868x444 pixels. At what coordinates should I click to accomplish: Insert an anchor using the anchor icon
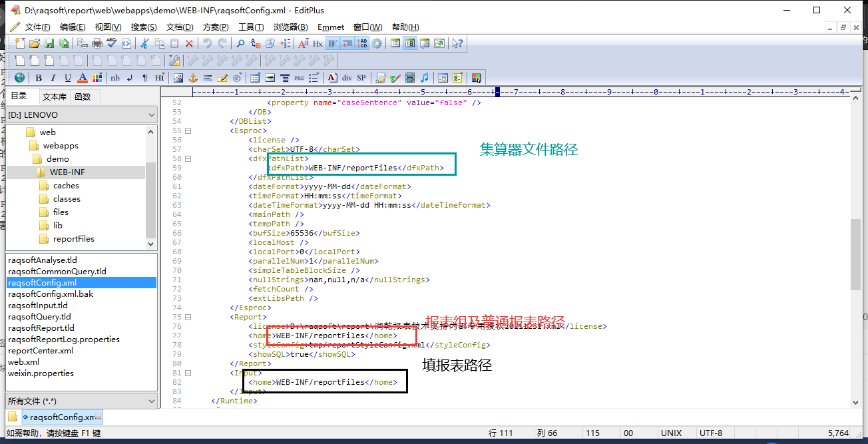point(193,78)
